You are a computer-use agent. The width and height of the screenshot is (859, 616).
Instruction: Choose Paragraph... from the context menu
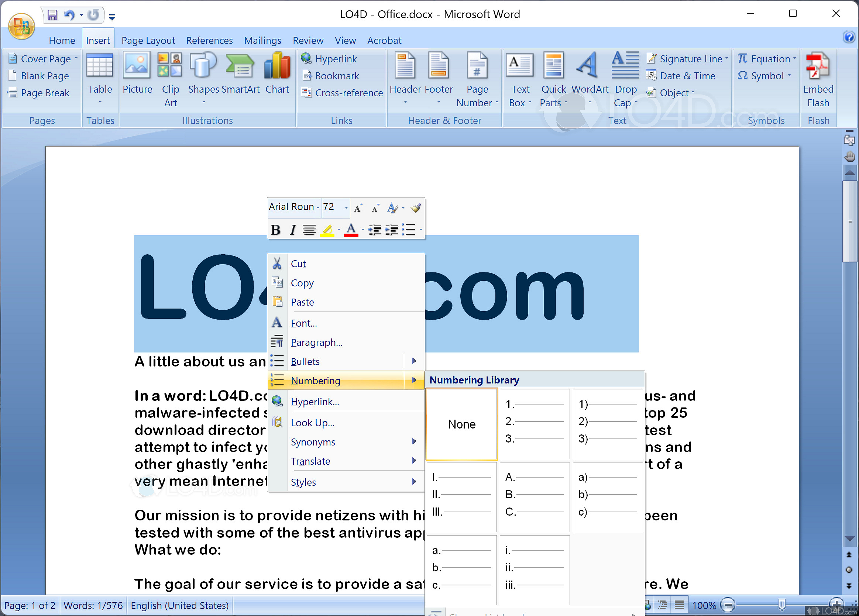[x=316, y=342]
